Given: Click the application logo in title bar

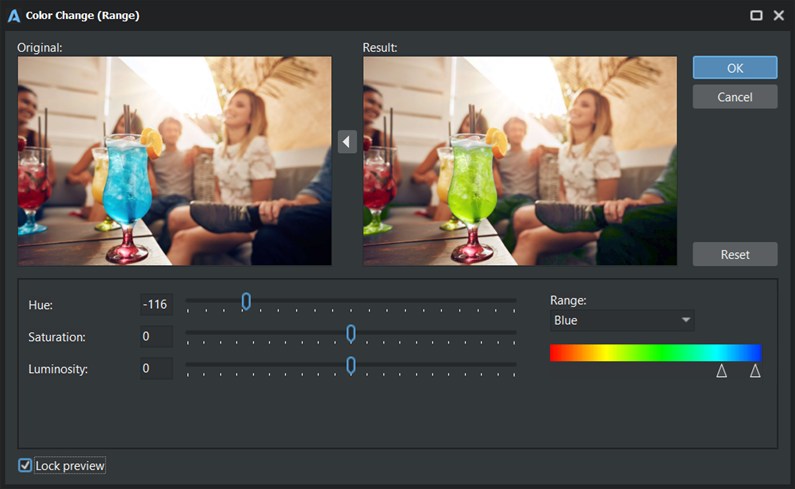Looking at the screenshot, I should pyautogui.click(x=14, y=16).
